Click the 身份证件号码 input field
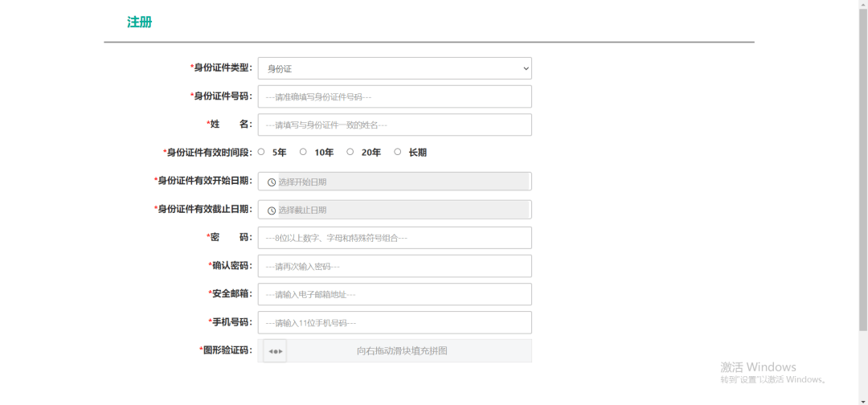Viewport: 868px width, 405px height. pyautogui.click(x=394, y=96)
